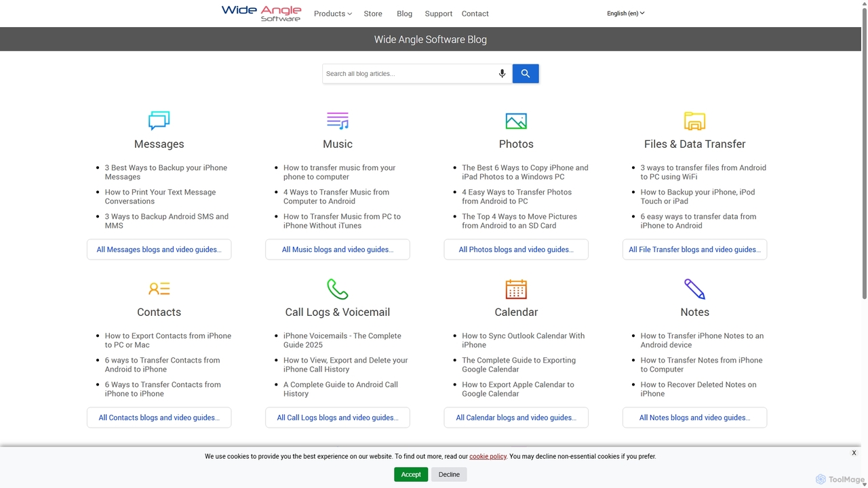Open All Music blogs and video guides

(x=338, y=249)
